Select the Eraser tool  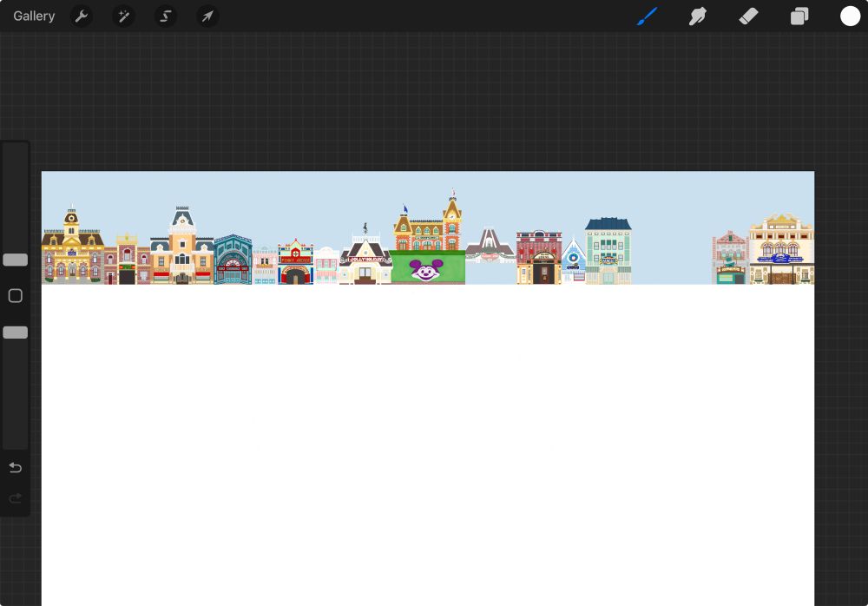coord(748,16)
